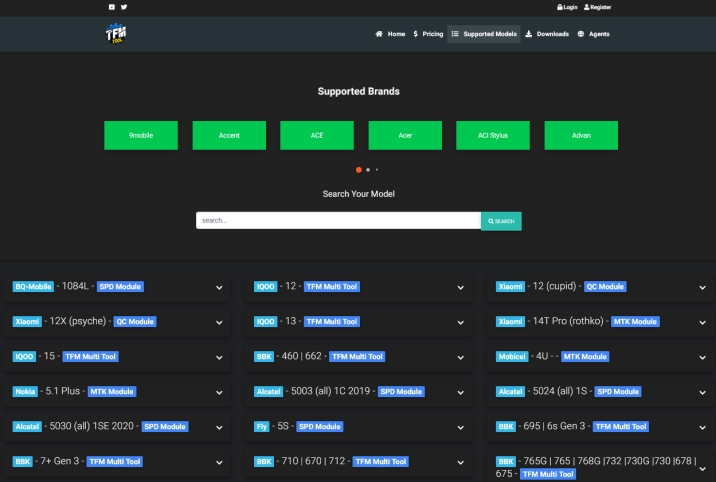716x482 pixels.
Task: Expand the Alcatel 5030 (all) 1SE 2020 row
Action: click(x=117, y=427)
